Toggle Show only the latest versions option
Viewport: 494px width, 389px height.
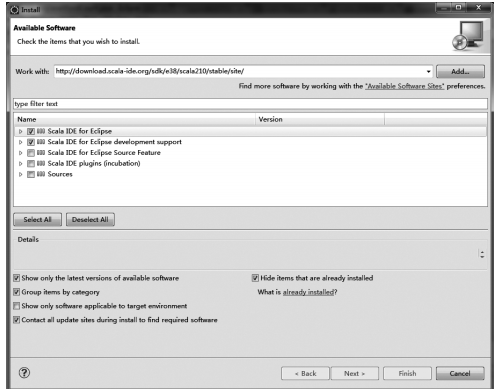coord(16,278)
